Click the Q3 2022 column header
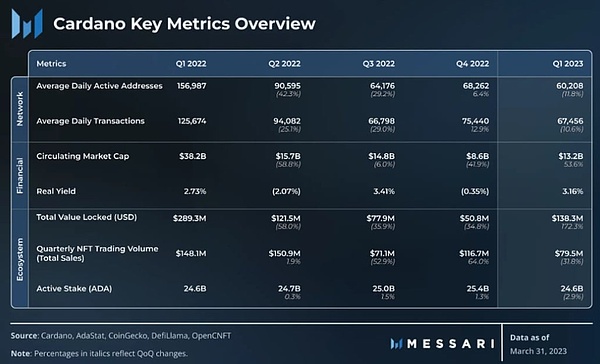 [379, 64]
